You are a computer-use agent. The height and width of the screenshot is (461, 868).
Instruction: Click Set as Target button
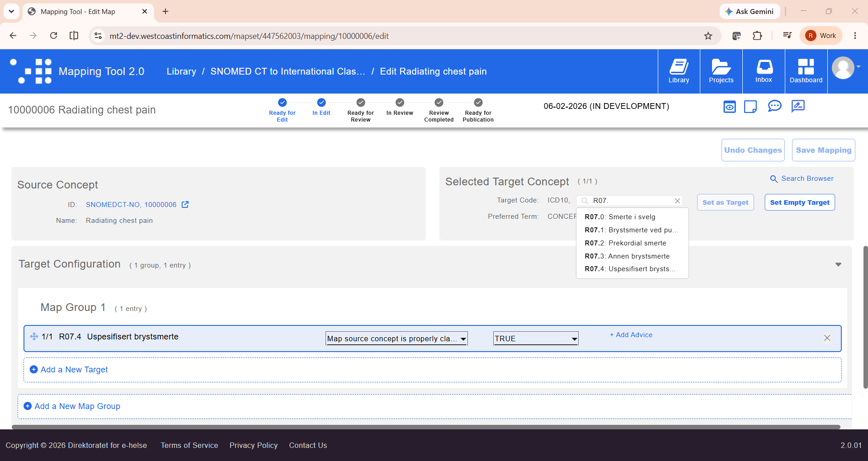click(725, 202)
